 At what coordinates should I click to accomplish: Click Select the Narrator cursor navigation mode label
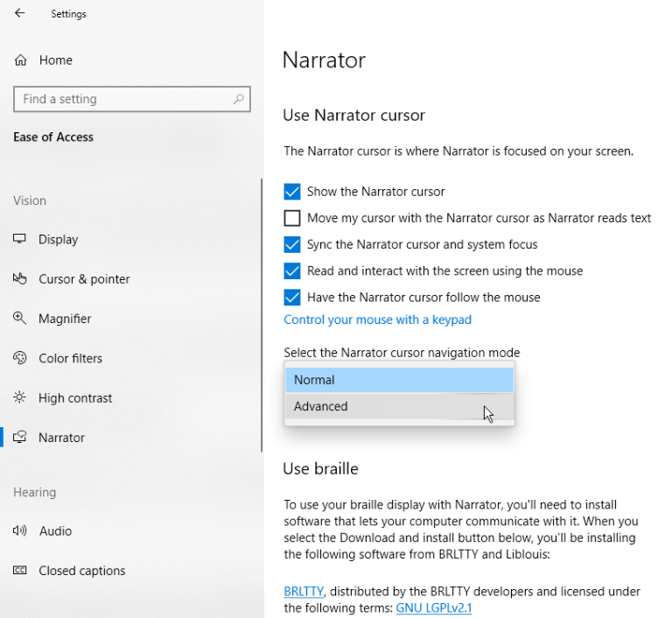coord(402,353)
